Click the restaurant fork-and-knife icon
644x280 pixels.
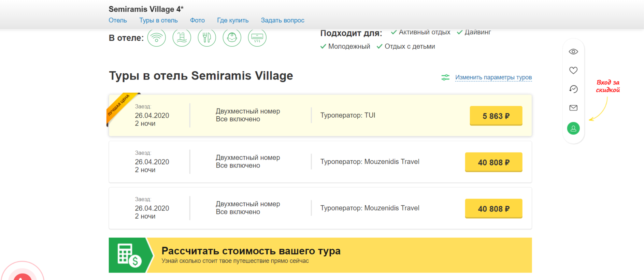pos(207,38)
